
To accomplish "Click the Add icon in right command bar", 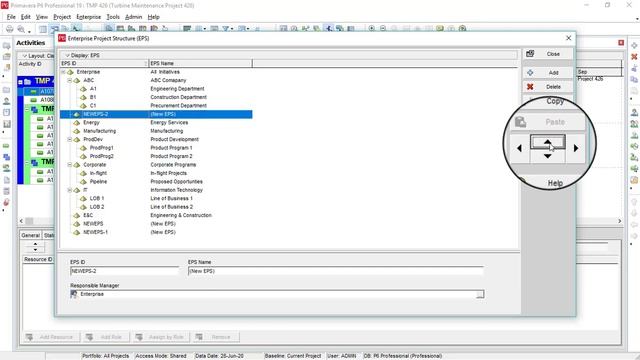I will point(634,45).
